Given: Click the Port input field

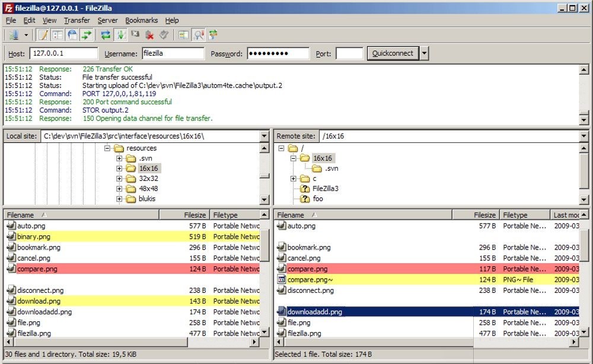Looking at the screenshot, I should (349, 53).
